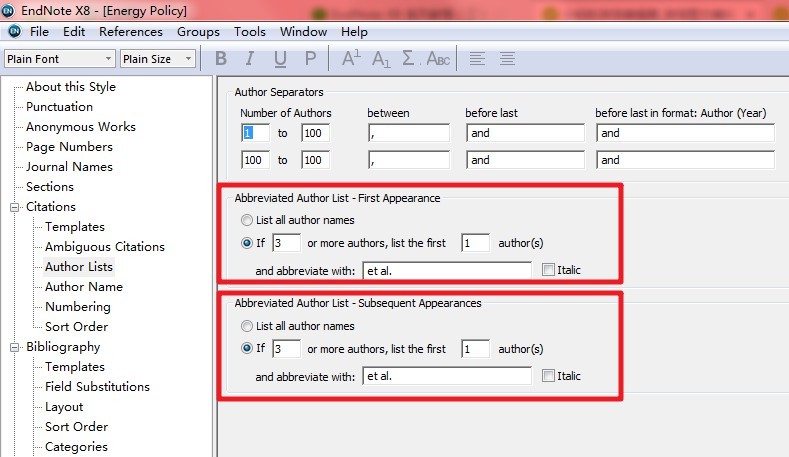Click first-row Number of Authors start field
This screenshot has width=789, height=457.
255,133
